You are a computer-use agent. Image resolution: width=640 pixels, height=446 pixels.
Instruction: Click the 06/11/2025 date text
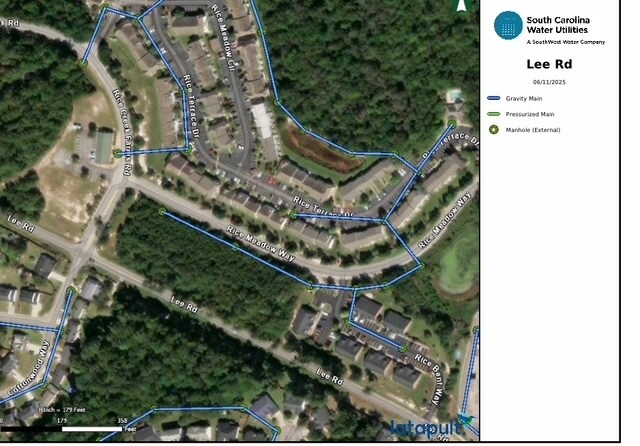click(549, 82)
